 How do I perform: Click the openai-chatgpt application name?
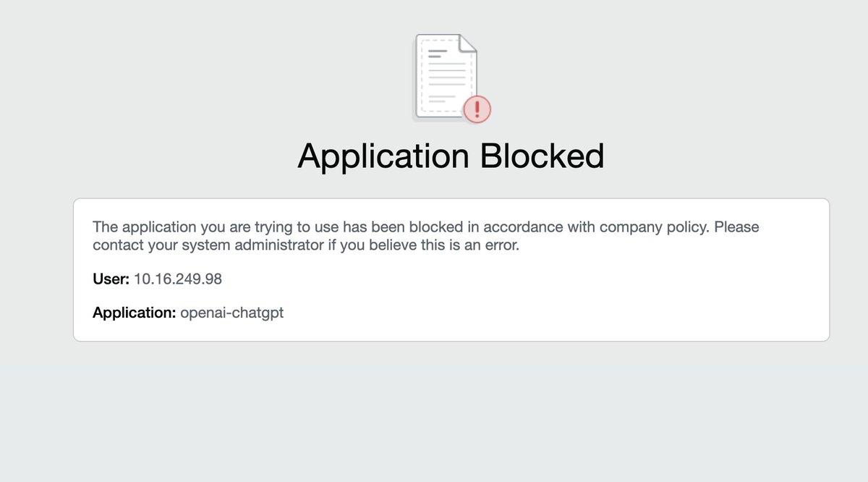click(x=232, y=312)
